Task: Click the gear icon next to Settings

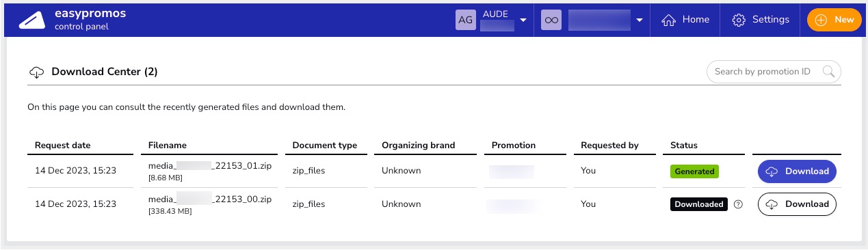Action: click(x=739, y=20)
